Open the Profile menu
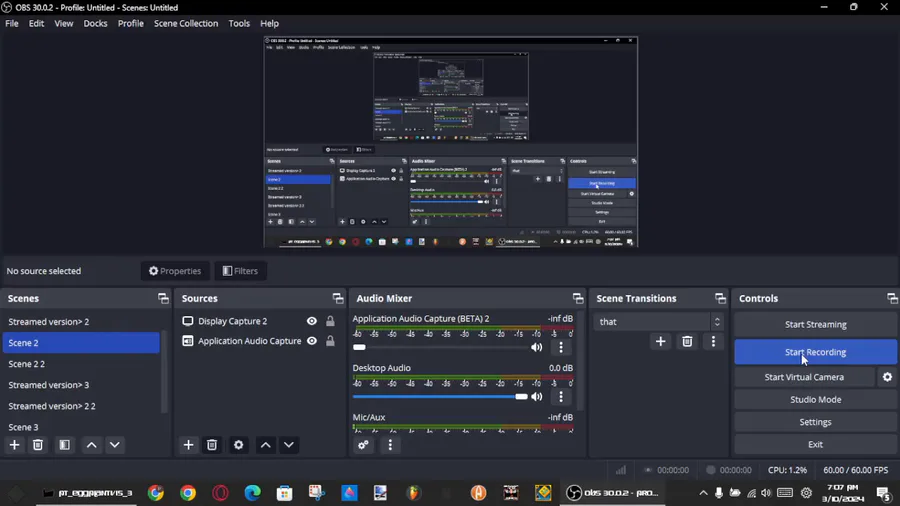The width and height of the screenshot is (900, 506). coord(131,24)
